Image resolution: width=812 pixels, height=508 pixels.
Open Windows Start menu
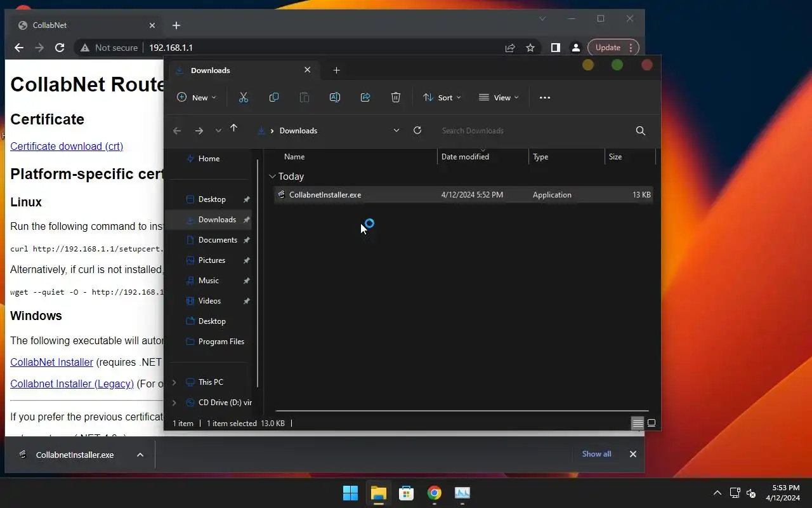tap(350, 493)
